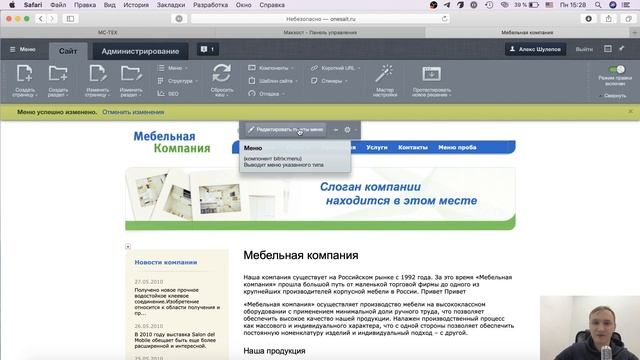
Task: Expand the Отладка dropdown
Action: pyautogui.click(x=267, y=93)
